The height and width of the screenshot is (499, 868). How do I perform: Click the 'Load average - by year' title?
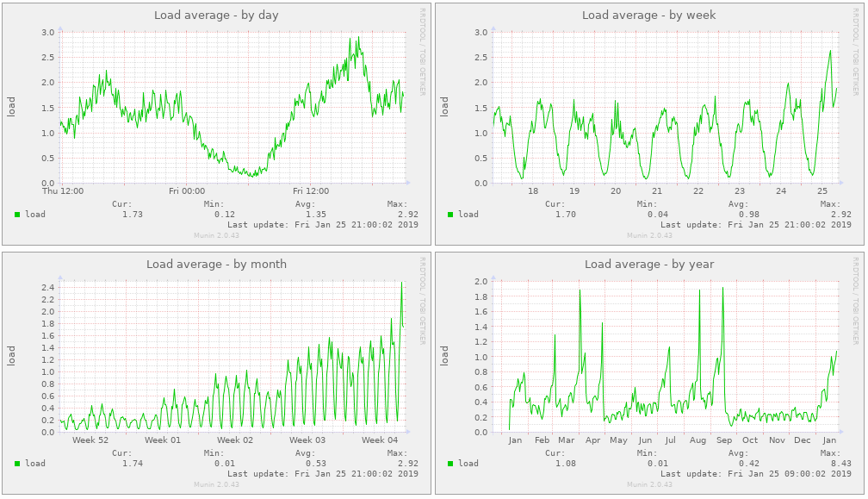tap(649, 265)
